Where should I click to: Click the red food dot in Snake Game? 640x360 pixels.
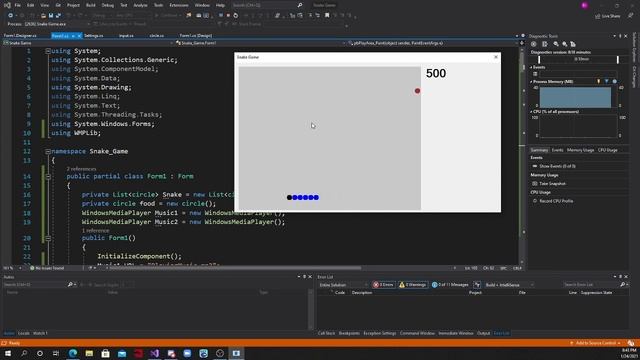click(x=417, y=91)
